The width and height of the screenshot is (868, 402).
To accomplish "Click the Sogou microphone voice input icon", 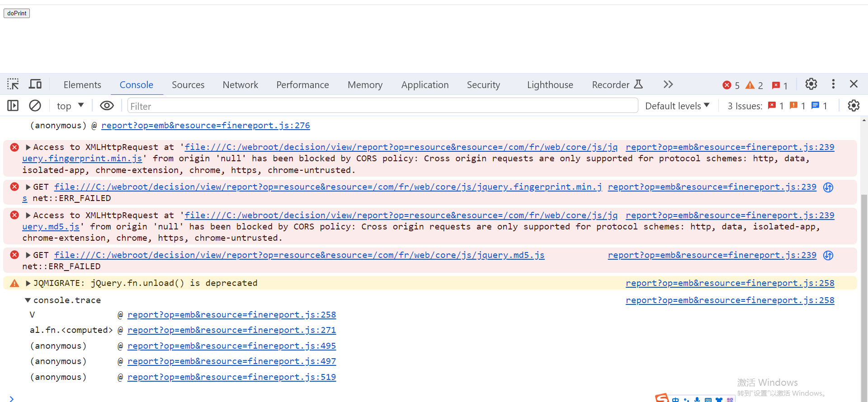I will click(x=698, y=399).
